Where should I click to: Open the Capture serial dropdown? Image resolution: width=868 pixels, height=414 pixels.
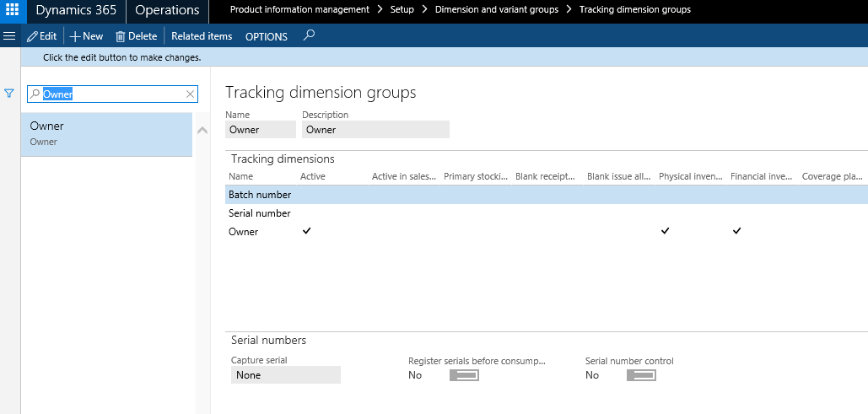click(x=285, y=375)
